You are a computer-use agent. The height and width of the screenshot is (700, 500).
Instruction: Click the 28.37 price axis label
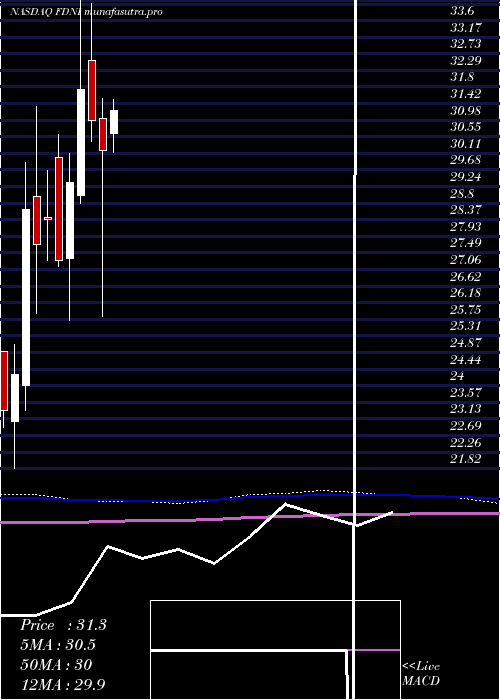[x=466, y=210]
